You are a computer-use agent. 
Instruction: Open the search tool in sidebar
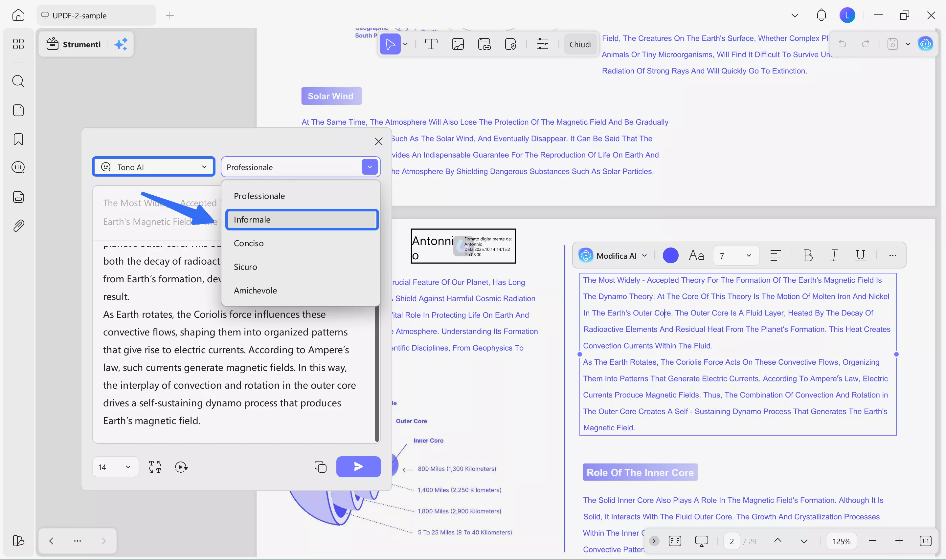(18, 81)
